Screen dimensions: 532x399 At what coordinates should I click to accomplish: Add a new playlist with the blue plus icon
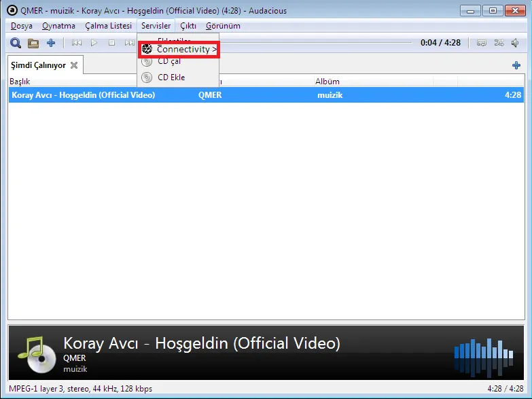click(x=516, y=65)
